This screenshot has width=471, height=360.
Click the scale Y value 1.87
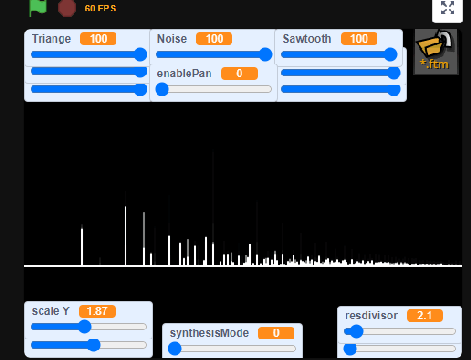coord(97,311)
